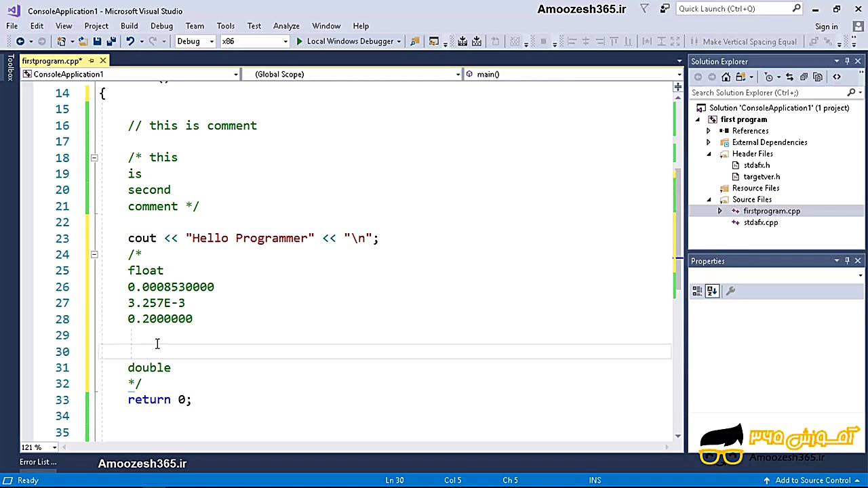This screenshot has height=488, width=868.
Task: Open the Build menu
Action: [129, 26]
